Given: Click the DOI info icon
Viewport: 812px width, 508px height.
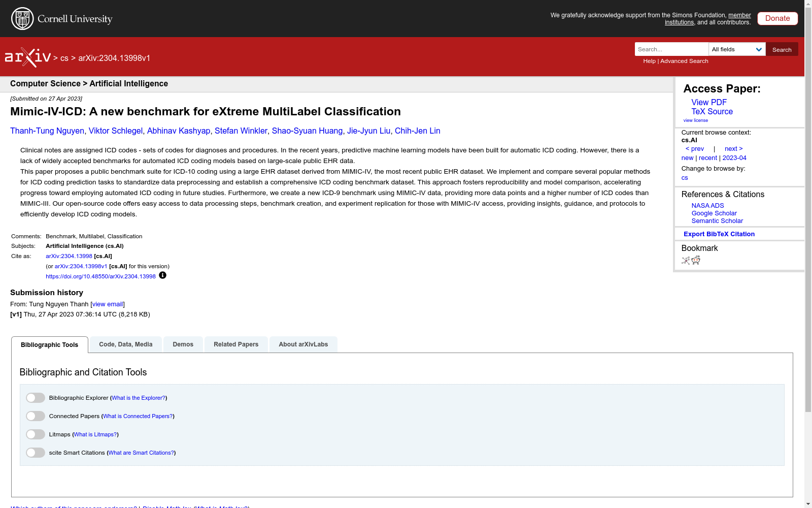Looking at the screenshot, I should coord(162,275).
